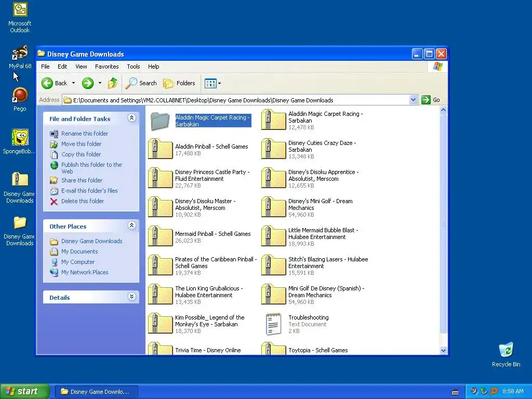Click the Start button
This screenshot has width=532, height=399.
(x=24, y=391)
